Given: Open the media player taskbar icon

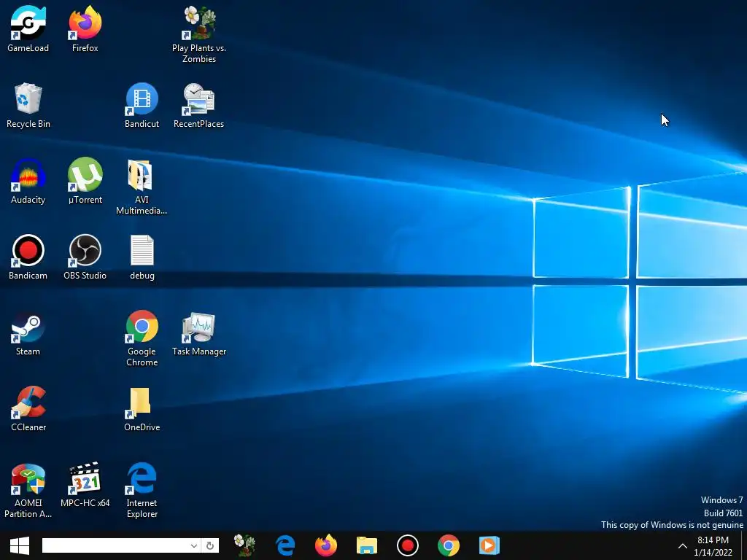Looking at the screenshot, I should pyautogui.click(x=489, y=545).
